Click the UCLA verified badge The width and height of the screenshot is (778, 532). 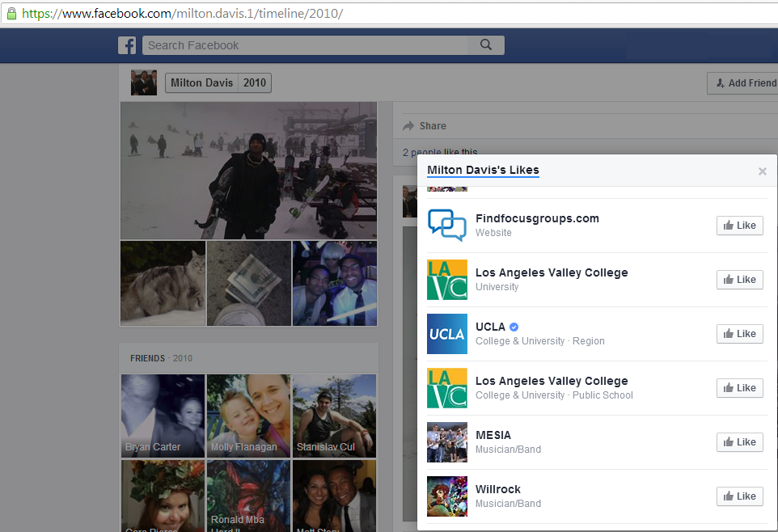(514, 327)
